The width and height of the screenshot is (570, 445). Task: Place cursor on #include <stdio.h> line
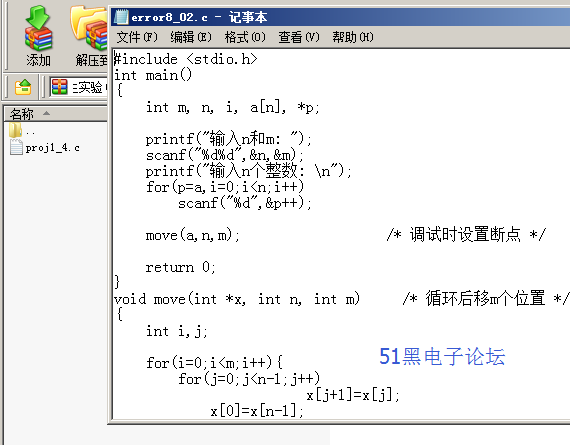[x=186, y=59]
